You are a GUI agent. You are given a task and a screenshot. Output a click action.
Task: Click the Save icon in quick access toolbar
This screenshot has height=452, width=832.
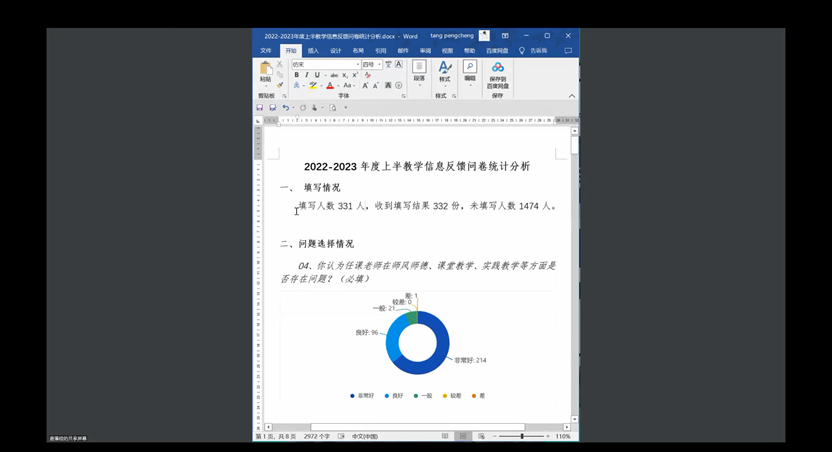point(260,108)
